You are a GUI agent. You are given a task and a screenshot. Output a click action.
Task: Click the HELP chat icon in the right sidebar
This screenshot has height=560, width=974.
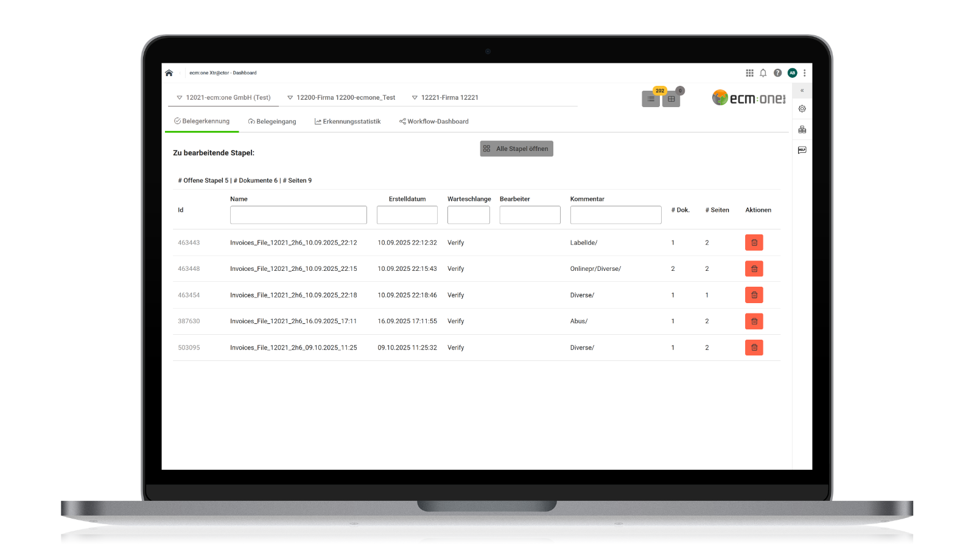click(802, 150)
